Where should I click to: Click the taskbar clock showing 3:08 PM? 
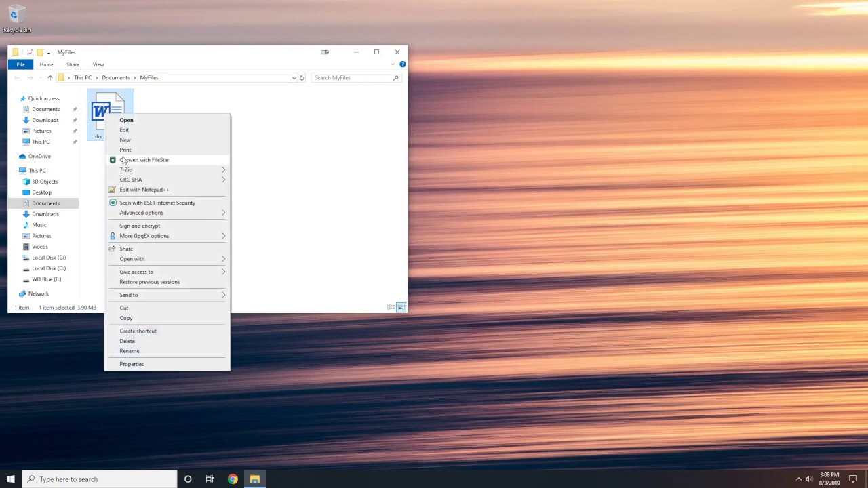(x=829, y=479)
